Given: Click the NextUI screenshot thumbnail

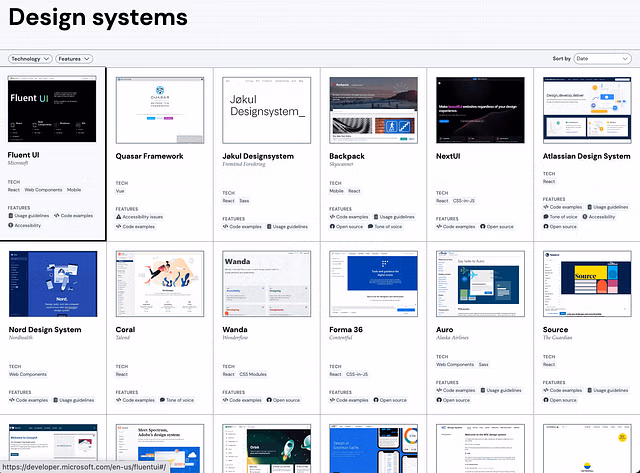Looking at the screenshot, I should (480, 110).
